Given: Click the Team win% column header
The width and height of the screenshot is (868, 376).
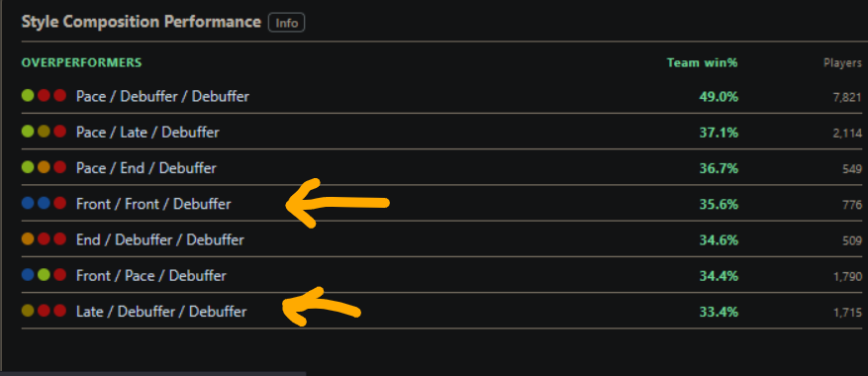Looking at the screenshot, I should (702, 62).
